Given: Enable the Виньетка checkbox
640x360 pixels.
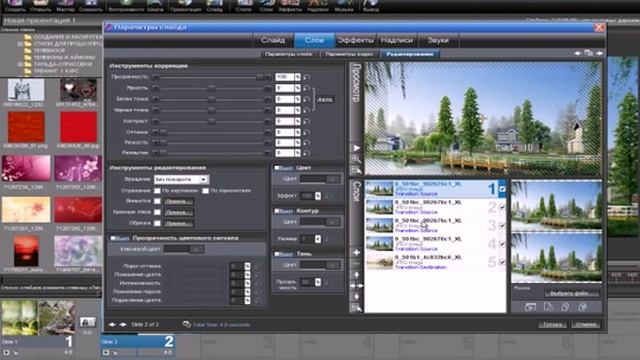Looking at the screenshot, I should tap(157, 201).
